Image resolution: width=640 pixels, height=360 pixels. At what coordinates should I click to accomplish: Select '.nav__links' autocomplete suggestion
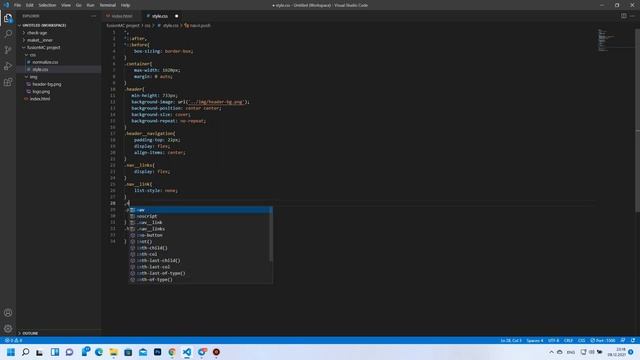click(x=200, y=229)
